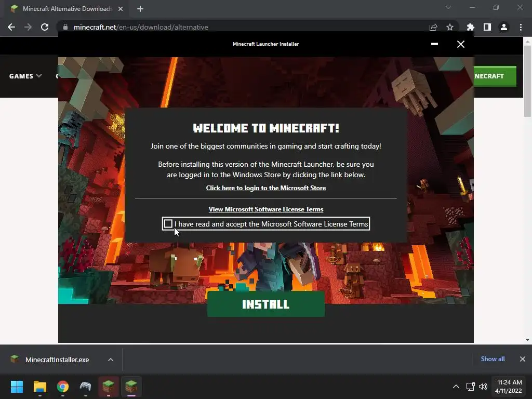
Task: Show hidden system tray icons
Action: pyautogui.click(x=456, y=387)
